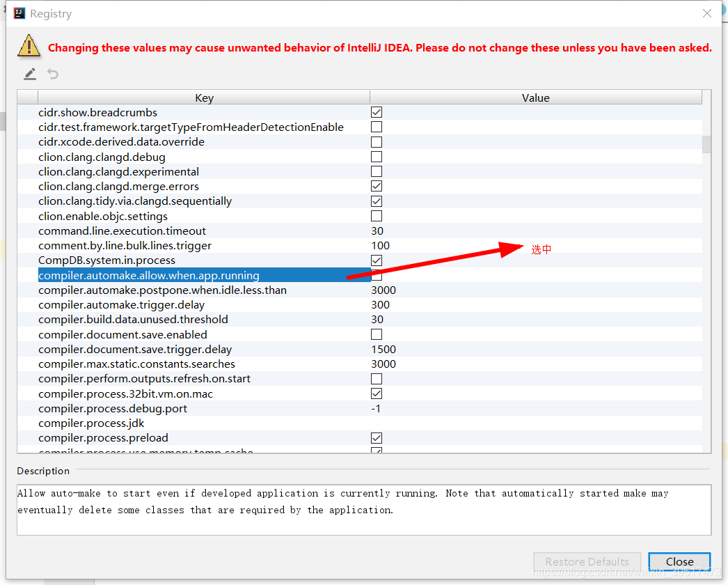Viewport: 728px width, 585px height.
Task: Enable compiler.perform.outputs.refresh.on.start checkbox
Action: click(x=377, y=379)
